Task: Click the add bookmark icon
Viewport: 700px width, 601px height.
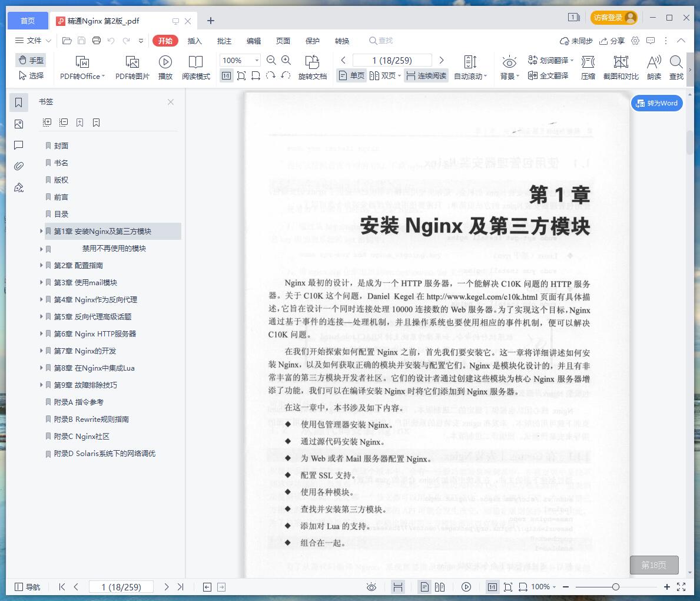Action: [x=80, y=123]
